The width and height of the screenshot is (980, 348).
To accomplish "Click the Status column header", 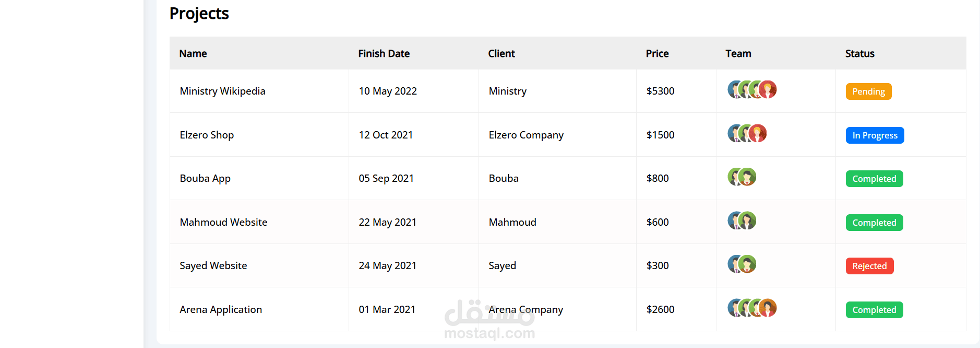I will 859,53.
